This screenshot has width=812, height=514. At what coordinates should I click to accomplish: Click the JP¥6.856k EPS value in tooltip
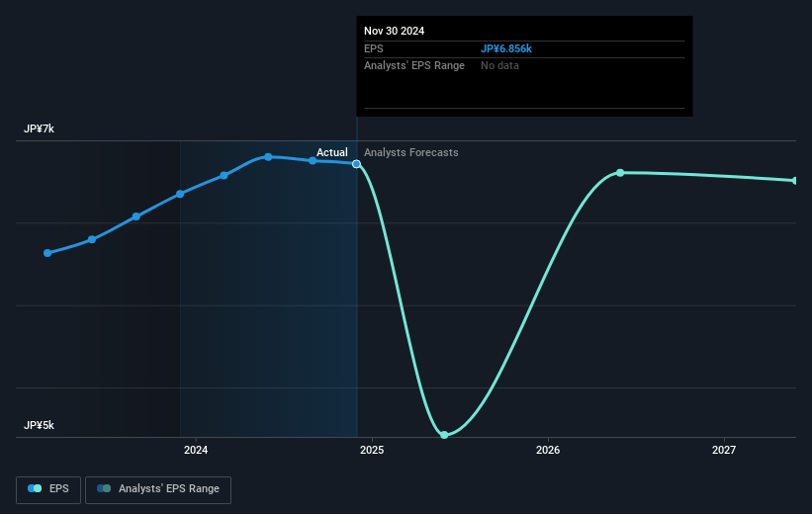(x=506, y=48)
